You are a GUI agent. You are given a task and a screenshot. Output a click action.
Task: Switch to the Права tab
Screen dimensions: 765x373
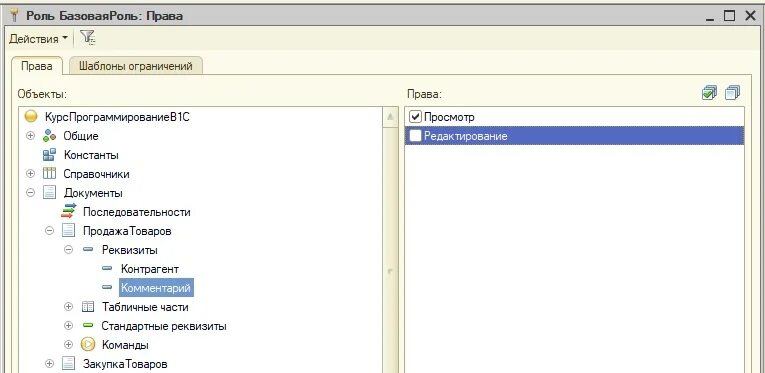point(37,66)
